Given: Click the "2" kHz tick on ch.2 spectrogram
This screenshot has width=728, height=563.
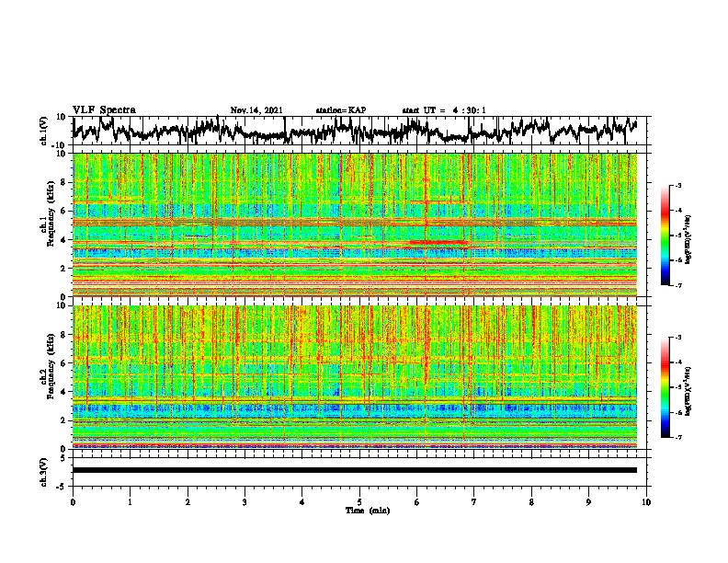Looking at the screenshot, I should pyautogui.click(x=63, y=420).
